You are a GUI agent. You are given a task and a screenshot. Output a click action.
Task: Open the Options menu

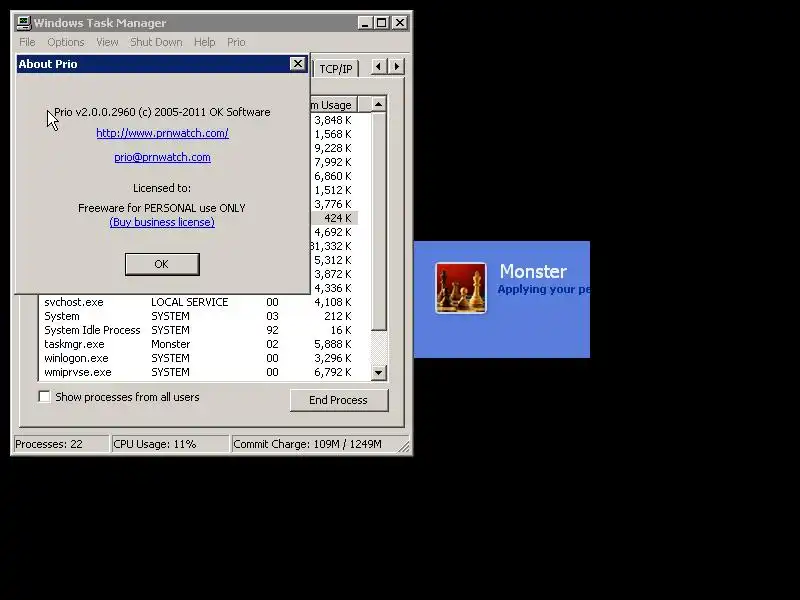[65, 42]
